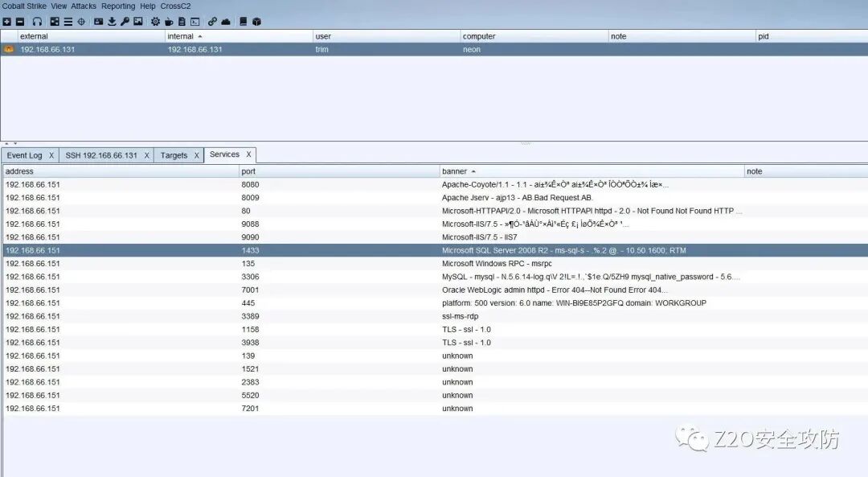
Task: Click the document Office macro icon
Action: (182, 22)
